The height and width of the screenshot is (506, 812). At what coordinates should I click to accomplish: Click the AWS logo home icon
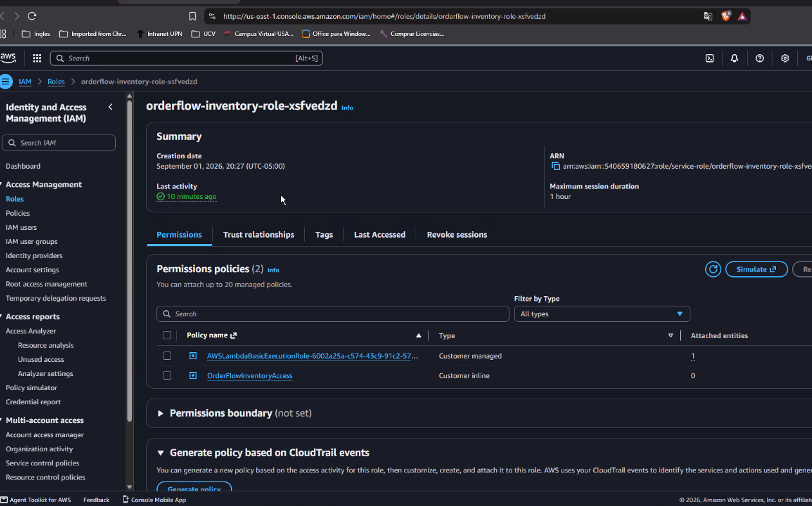click(x=8, y=58)
